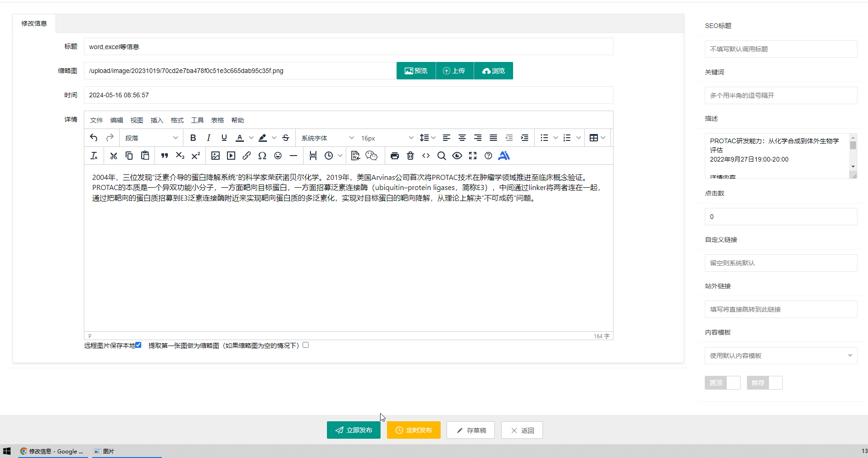The height and width of the screenshot is (458, 868).
Task: Expand the highlight color picker arrow
Action: pyautogui.click(x=274, y=138)
